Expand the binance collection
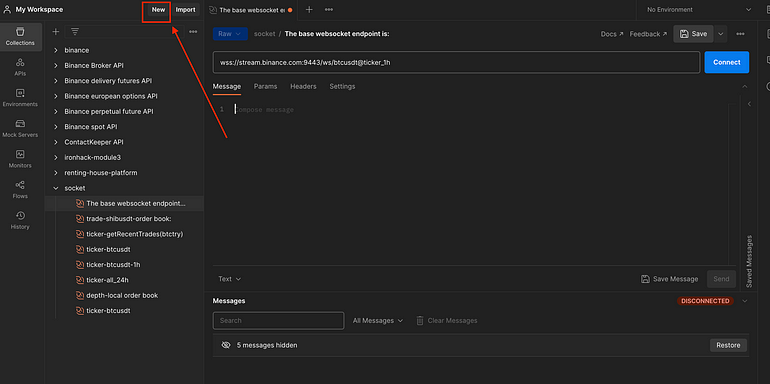The width and height of the screenshot is (770, 384). point(55,50)
